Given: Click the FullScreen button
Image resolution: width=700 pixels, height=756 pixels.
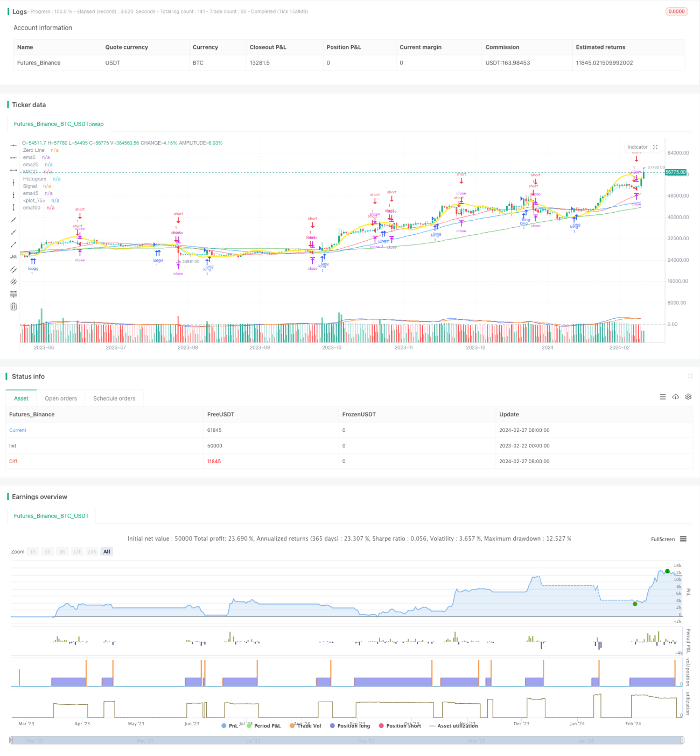Looking at the screenshot, I should 663,539.
